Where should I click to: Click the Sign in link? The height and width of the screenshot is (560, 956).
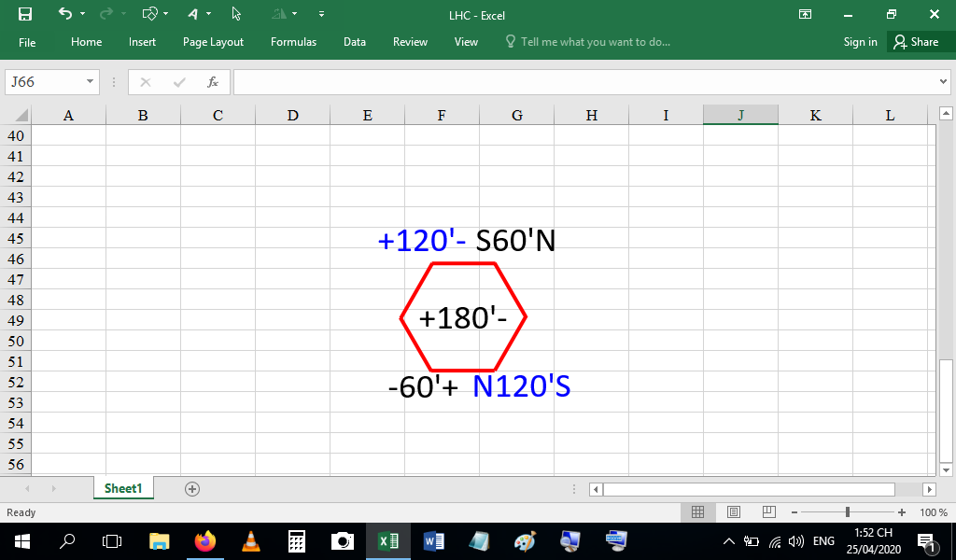click(860, 42)
